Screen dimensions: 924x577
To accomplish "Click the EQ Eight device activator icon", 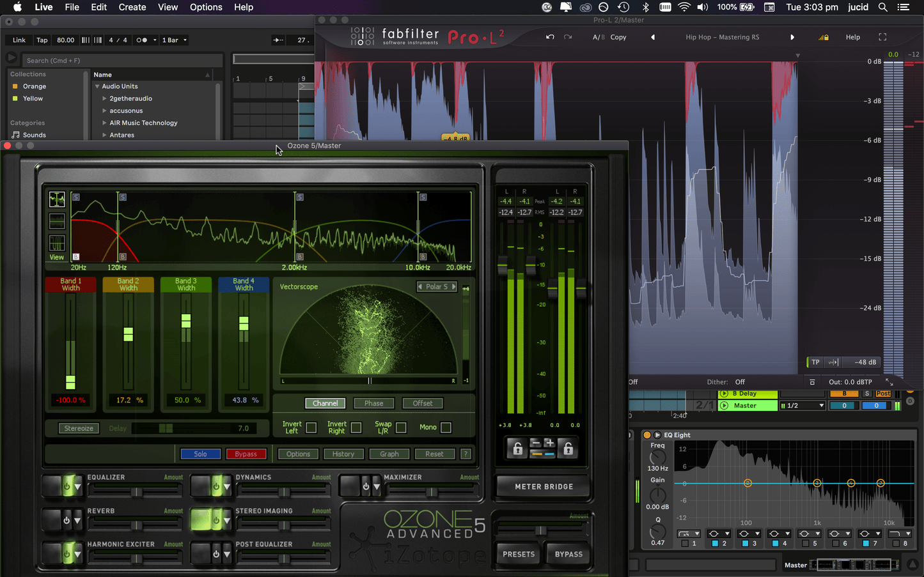I will click(x=646, y=435).
